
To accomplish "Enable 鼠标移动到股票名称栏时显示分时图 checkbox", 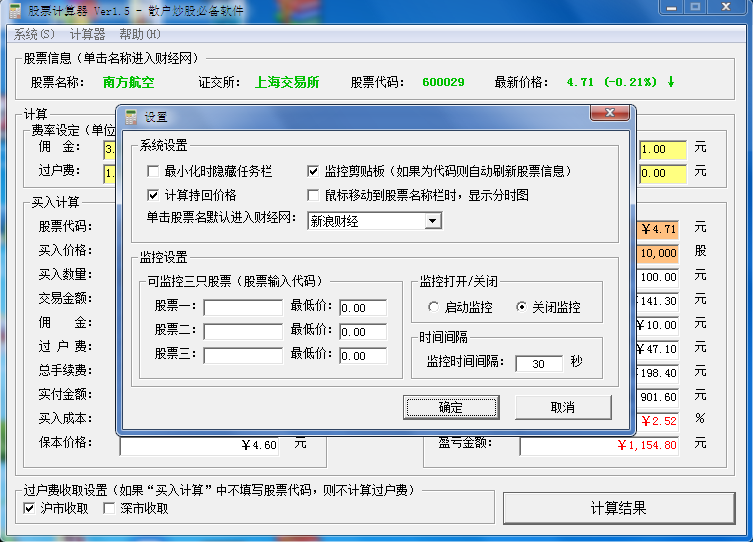I will (x=313, y=195).
